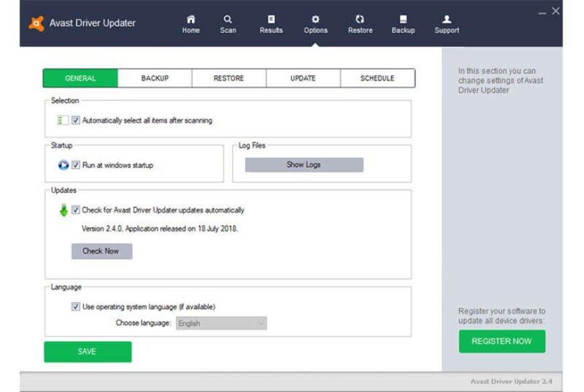
Task: Close the Avast Driver Updater window
Action: pyautogui.click(x=556, y=11)
